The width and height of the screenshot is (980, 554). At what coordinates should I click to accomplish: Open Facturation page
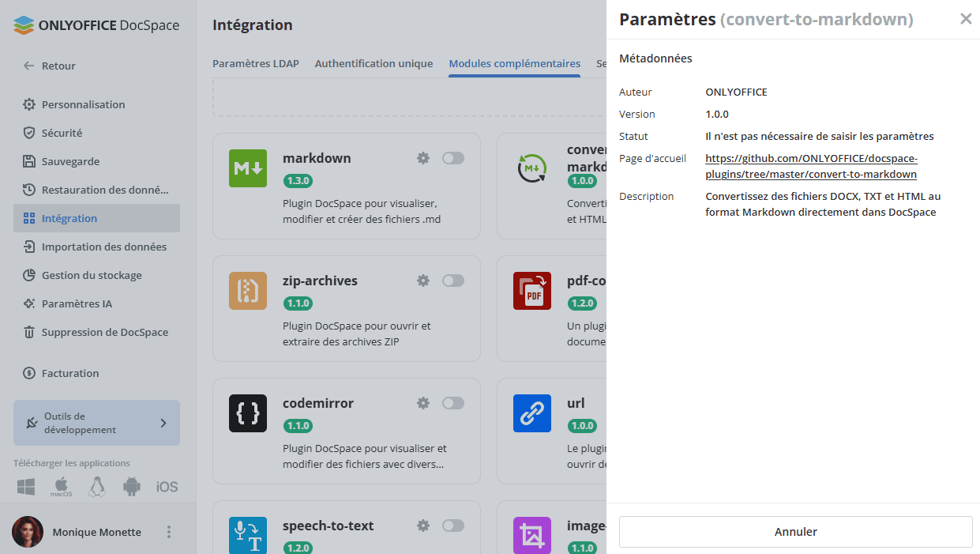(x=96, y=373)
